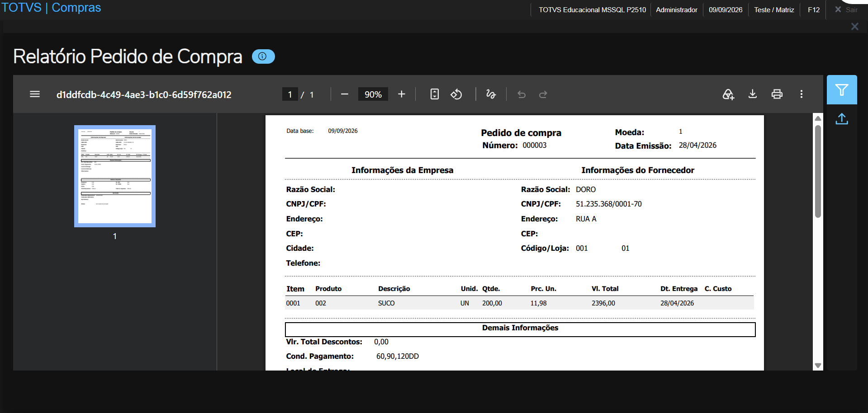Click the 90% zoom level field
Viewport: 868px width, 413px height.
pyautogui.click(x=373, y=94)
